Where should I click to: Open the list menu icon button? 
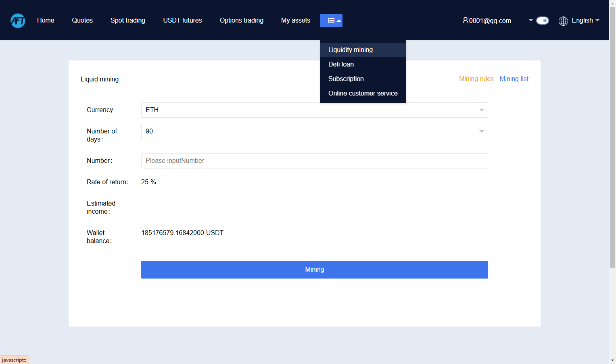click(x=331, y=21)
